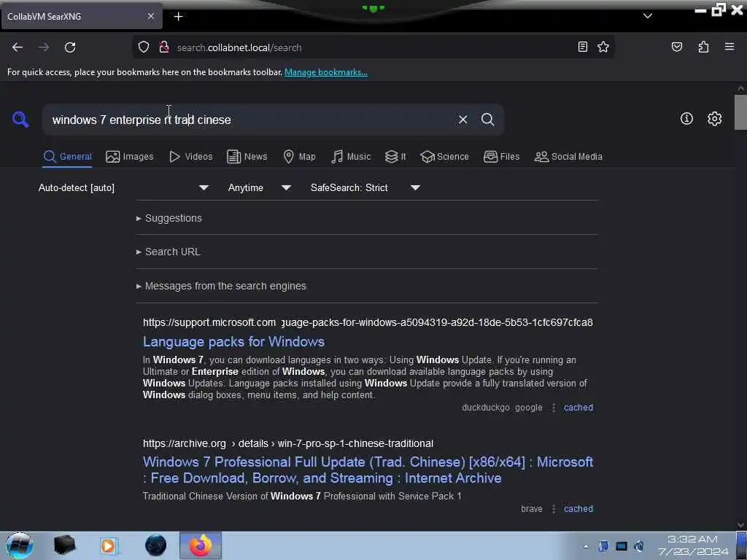Open the Save to Pocket icon
Screen dimensions: 747x560
coord(676,47)
